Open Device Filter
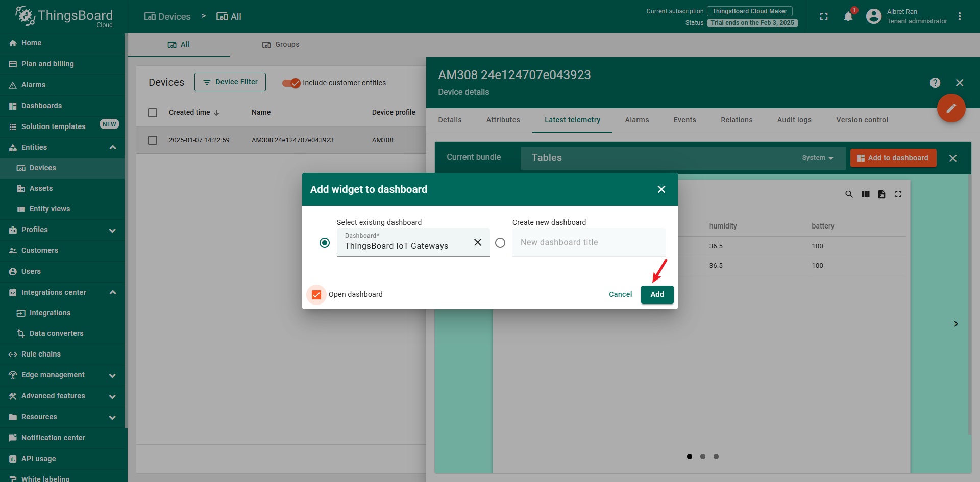980x482 pixels. (x=230, y=82)
